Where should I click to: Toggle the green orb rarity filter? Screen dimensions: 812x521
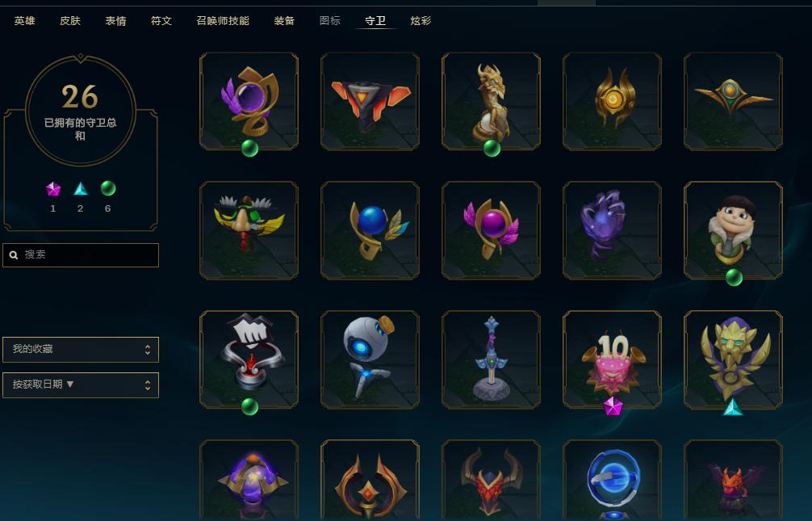[x=107, y=188]
